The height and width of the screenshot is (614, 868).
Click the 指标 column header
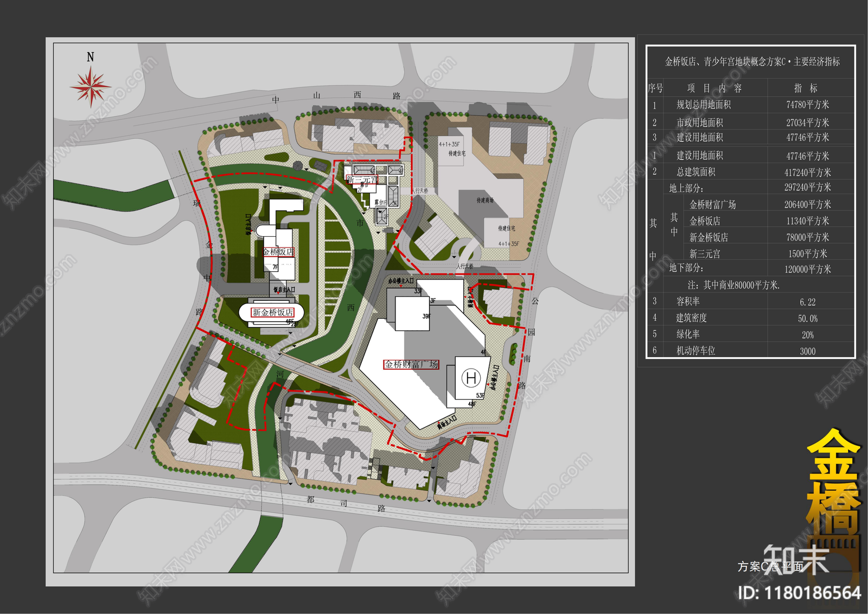coord(806,88)
